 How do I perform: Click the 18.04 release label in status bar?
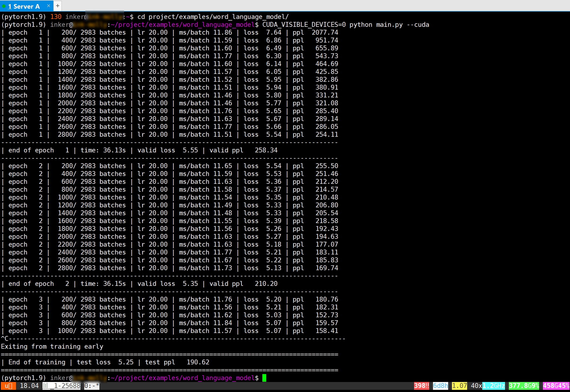(29, 386)
